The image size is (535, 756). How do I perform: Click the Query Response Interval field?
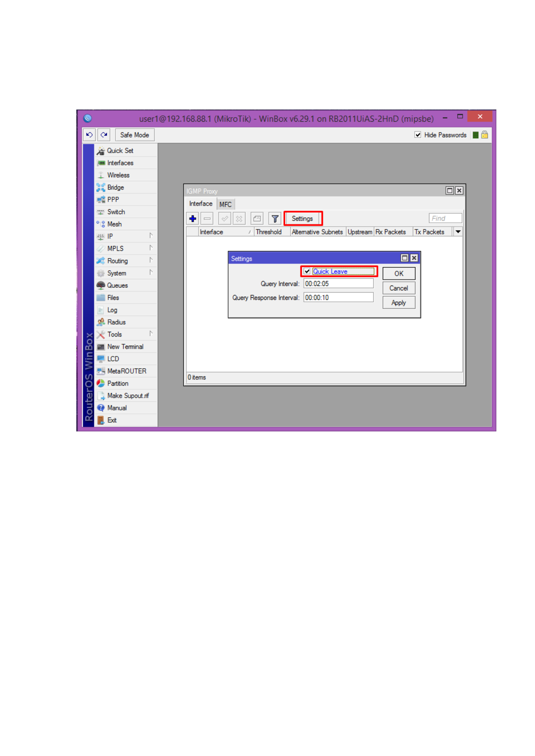338,298
